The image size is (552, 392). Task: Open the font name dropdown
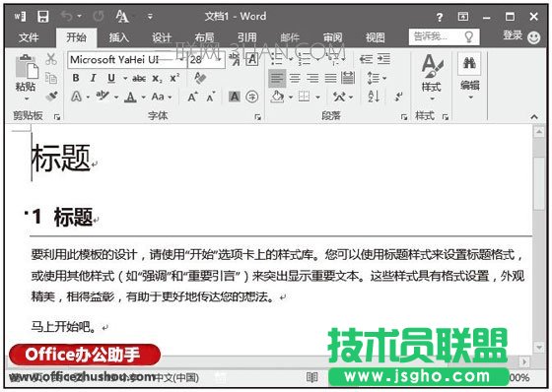pos(181,60)
